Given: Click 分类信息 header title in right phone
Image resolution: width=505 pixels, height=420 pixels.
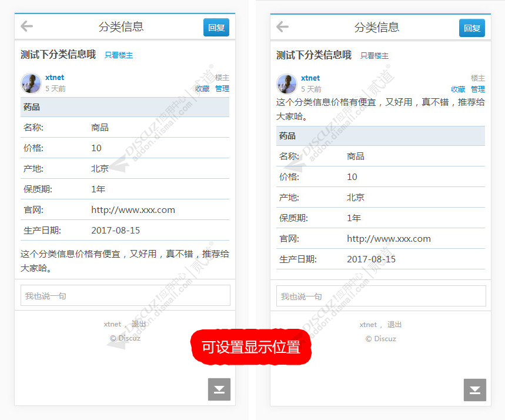Looking at the screenshot, I should coord(376,27).
